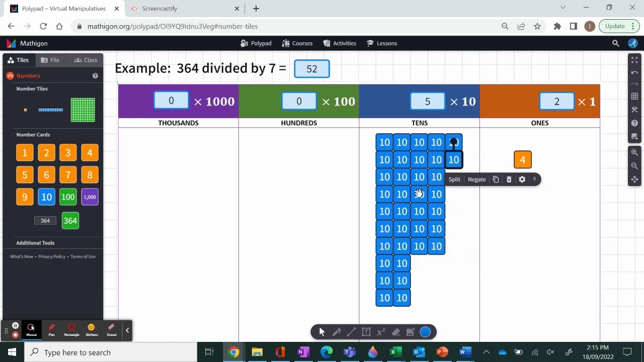Delete the selected tile with trash icon
Viewport: 644px width, 362px height.
click(x=509, y=179)
